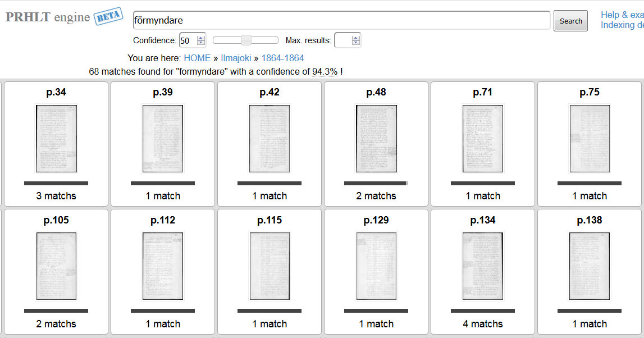The image size is (644, 338).
Task: Open the 1864-1864 batch link
Action: coord(284,58)
